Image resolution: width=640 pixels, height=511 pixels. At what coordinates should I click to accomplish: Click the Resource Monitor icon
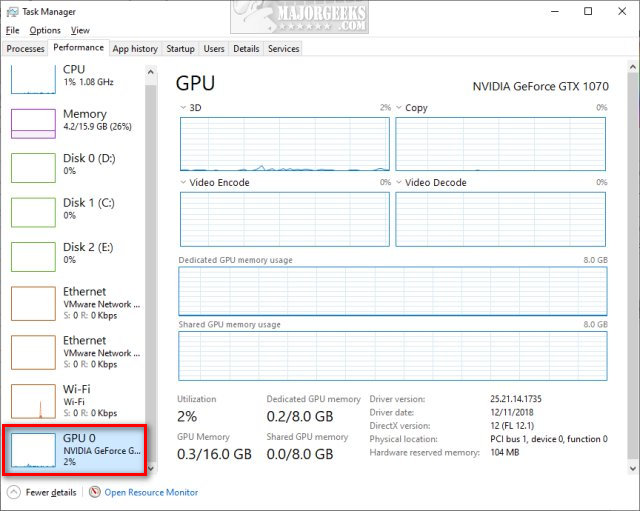tap(94, 492)
